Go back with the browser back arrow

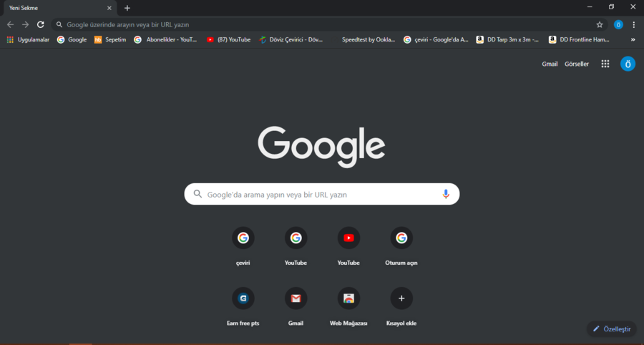point(10,24)
